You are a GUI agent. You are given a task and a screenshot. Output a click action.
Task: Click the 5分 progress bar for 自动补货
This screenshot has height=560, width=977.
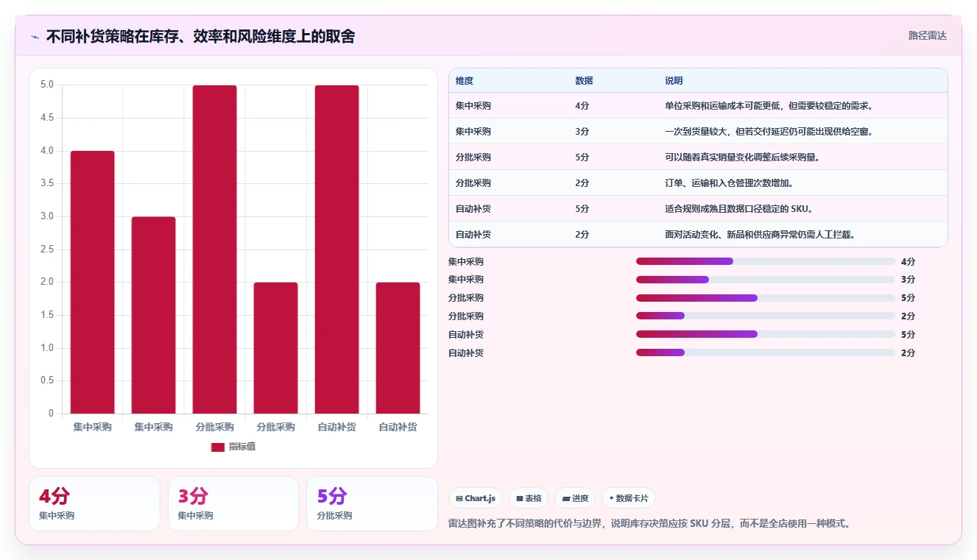(x=766, y=334)
